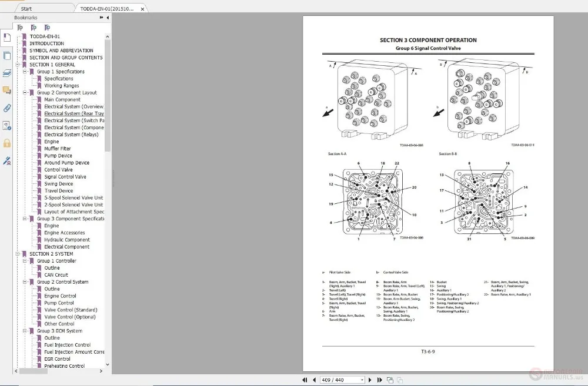This screenshot has width=588, height=386.
Task: Click the bookmarks horizontal scrollbar right arrow
Action: tap(101, 371)
